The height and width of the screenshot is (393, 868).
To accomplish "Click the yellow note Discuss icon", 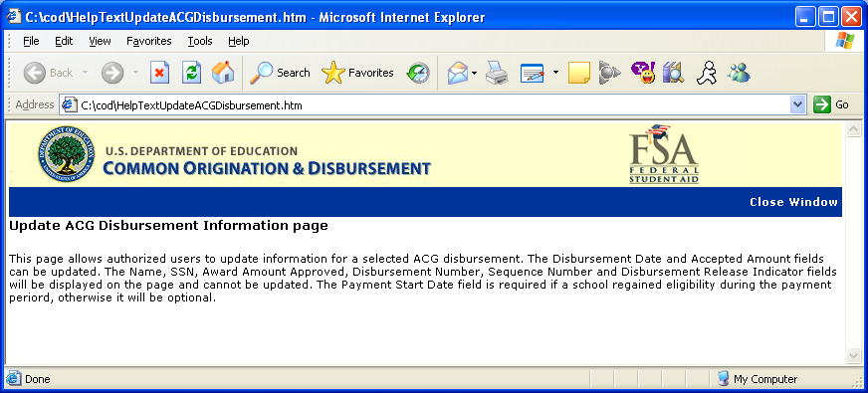I will 579,73.
